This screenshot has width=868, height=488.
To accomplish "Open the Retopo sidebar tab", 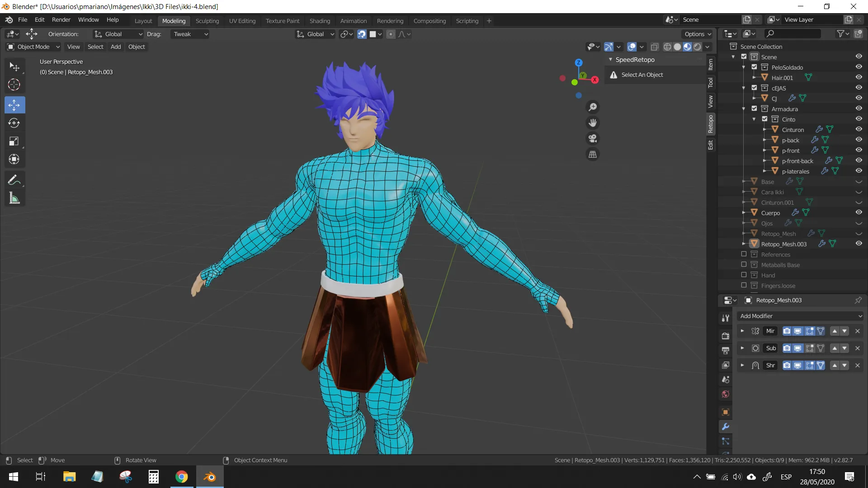I will 711,124.
